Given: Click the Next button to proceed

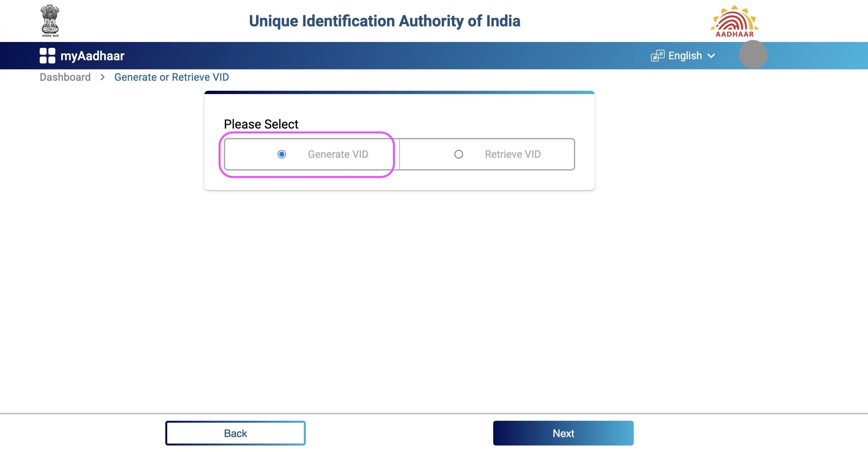Looking at the screenshot, I should pos(563,433).
